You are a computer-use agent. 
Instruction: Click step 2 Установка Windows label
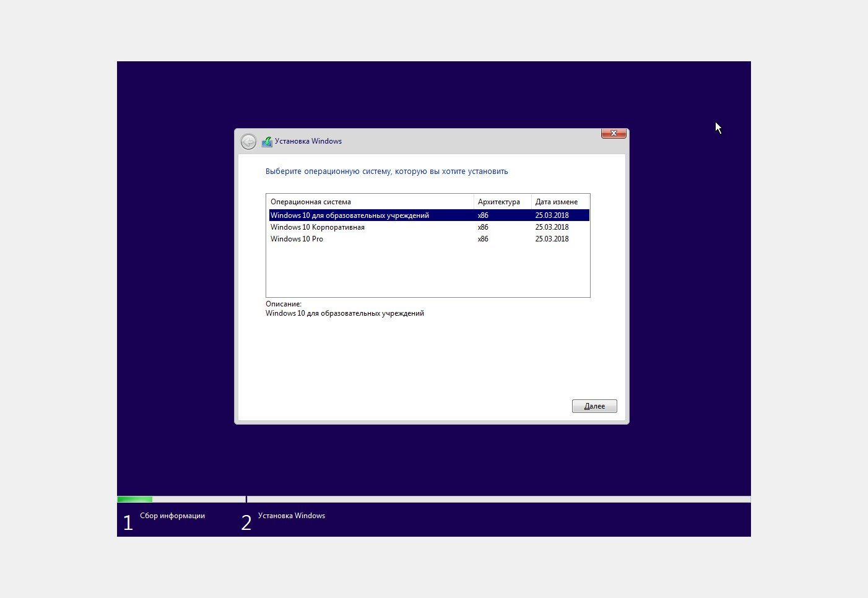click(292, 516)
